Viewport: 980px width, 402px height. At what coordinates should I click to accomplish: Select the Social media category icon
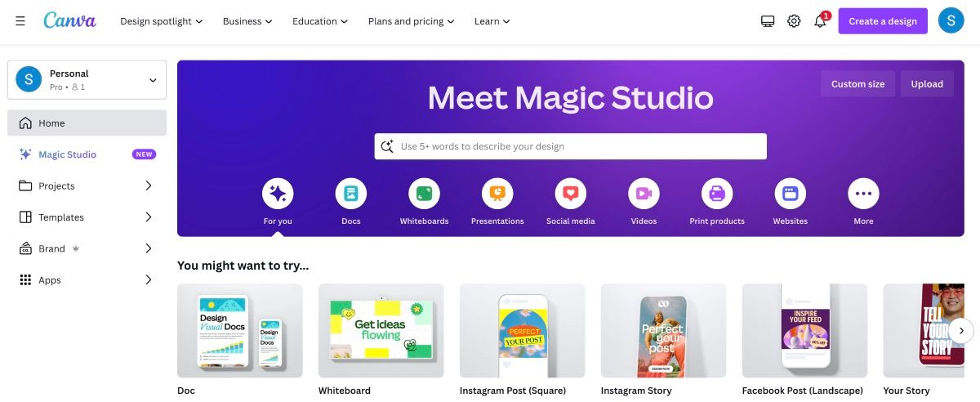click(571, 194)
